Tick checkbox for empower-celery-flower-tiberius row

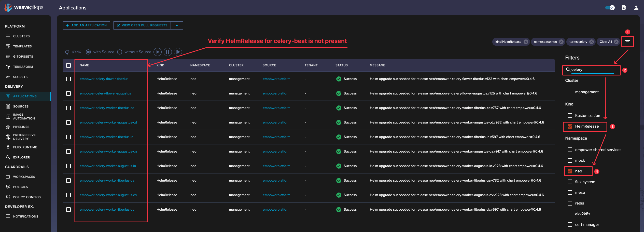68,79
